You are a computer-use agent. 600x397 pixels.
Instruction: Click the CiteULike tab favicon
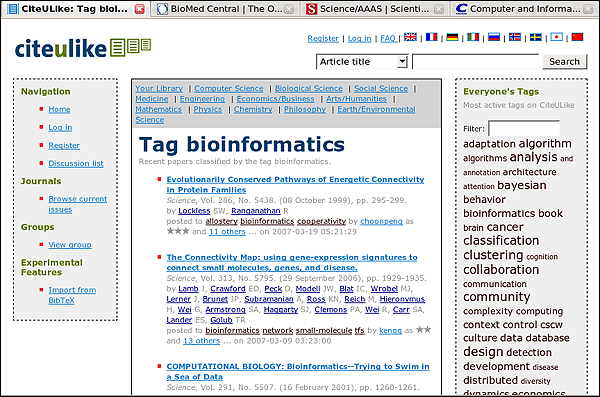[13, 9]
